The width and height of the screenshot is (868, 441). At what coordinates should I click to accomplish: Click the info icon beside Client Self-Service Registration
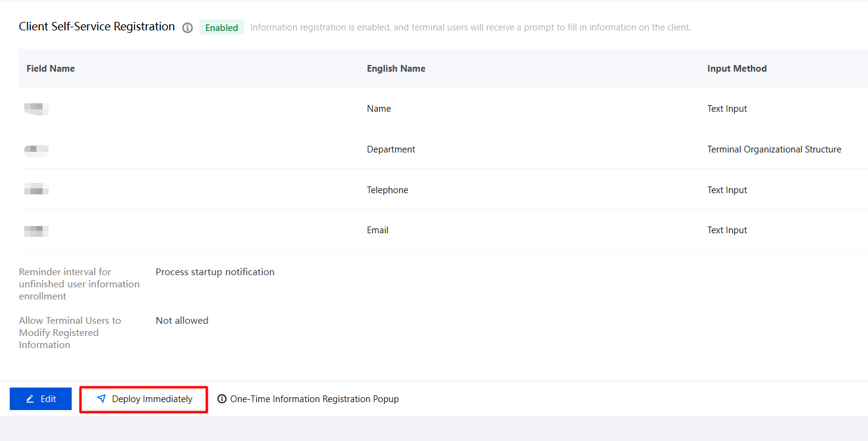pos(188,28)
